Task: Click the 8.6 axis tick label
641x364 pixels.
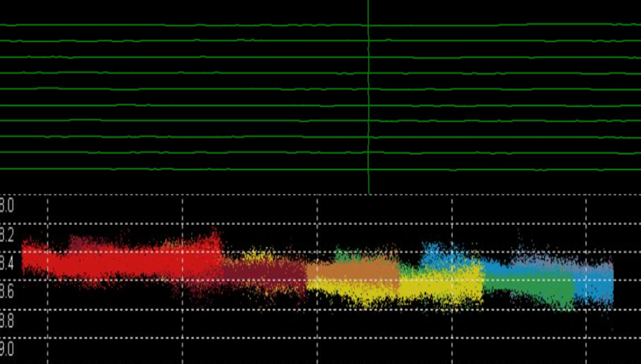Action: pyautogui.click(x=6, y=291)
